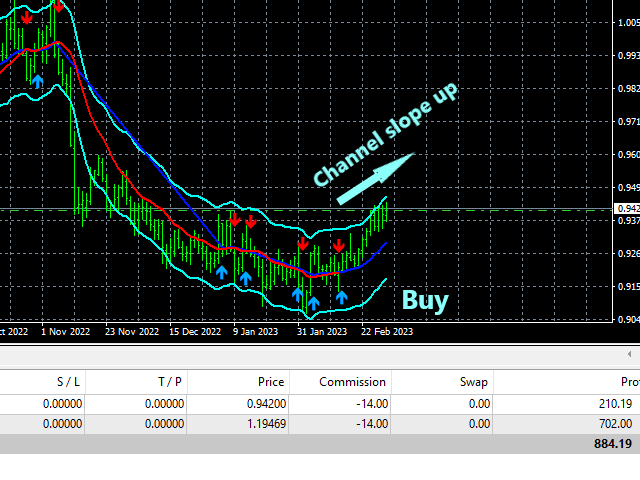The width and height of the screenshot is (640, 480).
Task: Click the blue buy arrow under the October 2022 candles
Action: click(x=38, y=81)
